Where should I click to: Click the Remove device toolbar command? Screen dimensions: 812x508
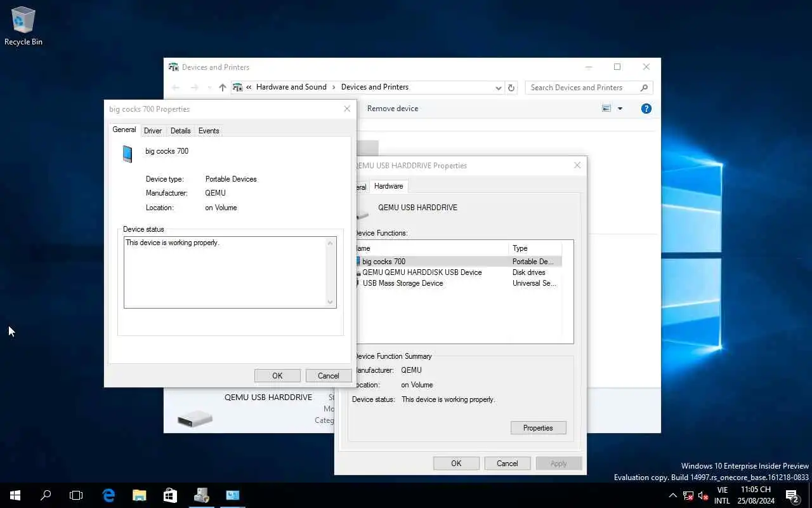(393, 109)
